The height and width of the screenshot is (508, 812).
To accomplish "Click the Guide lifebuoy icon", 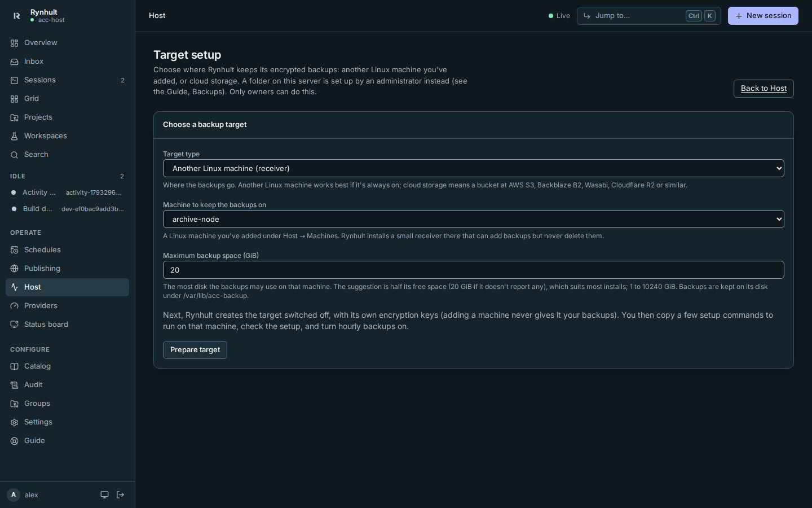I will pos(15,441).
